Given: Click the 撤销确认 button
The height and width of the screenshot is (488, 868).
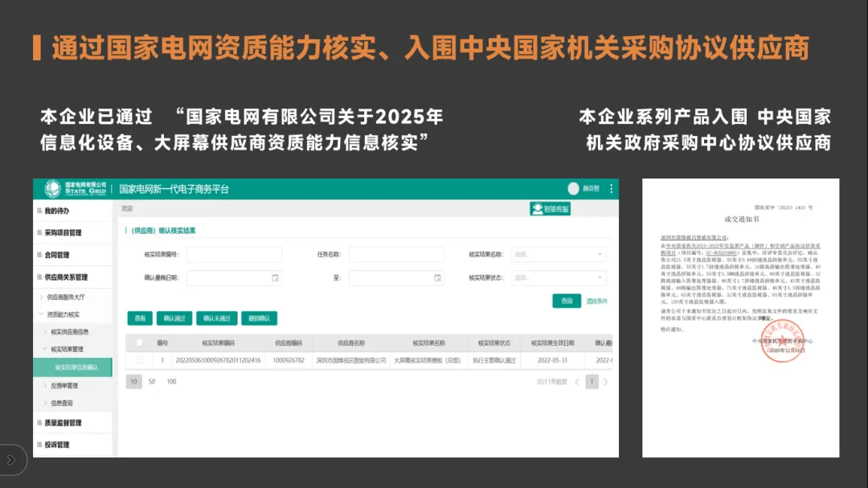Looking at the screenshot, I should click(x=259, y=318).
